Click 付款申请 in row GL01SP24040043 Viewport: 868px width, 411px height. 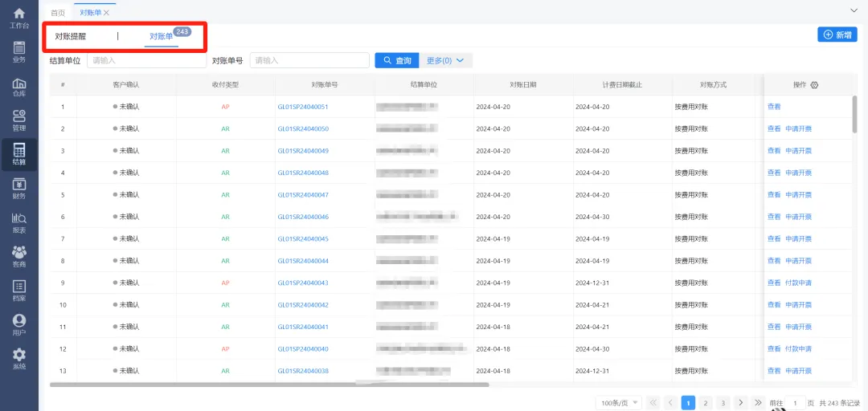[798, 283]
